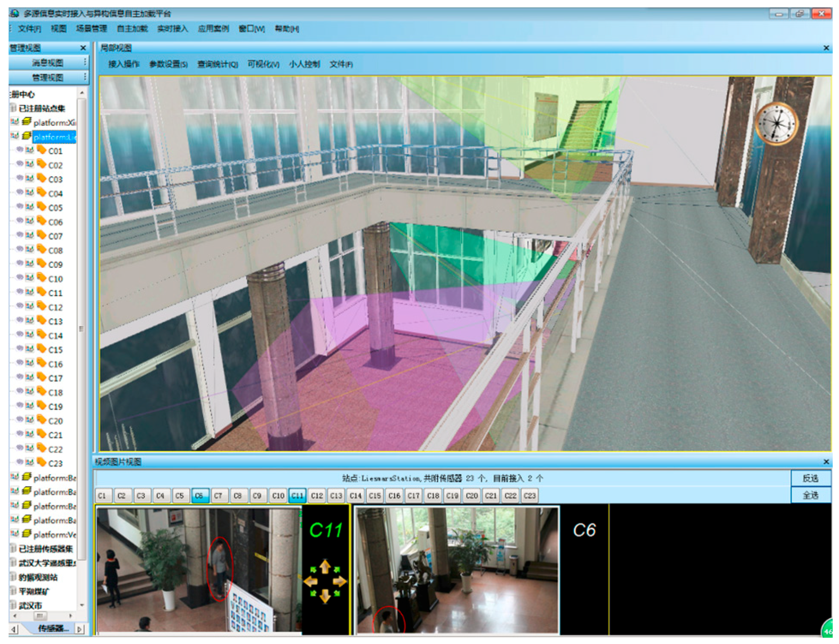
Task: Click the platform:Xi station folder icon
Action: click(27, 122)
